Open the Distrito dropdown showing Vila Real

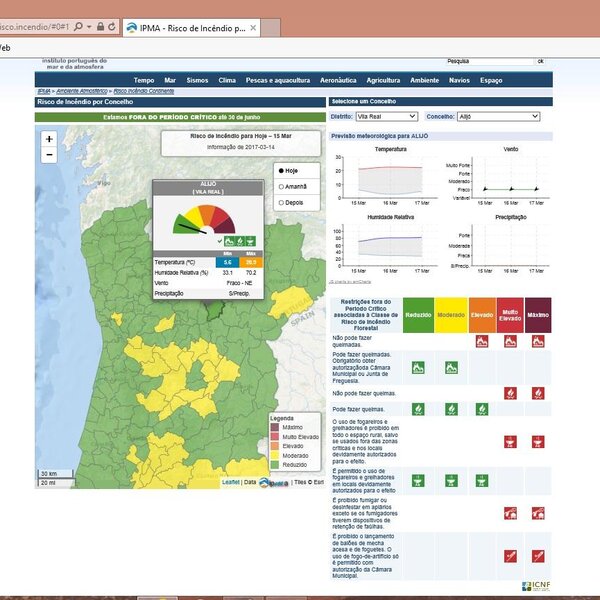pyautogui.click(x=382, y=116)
